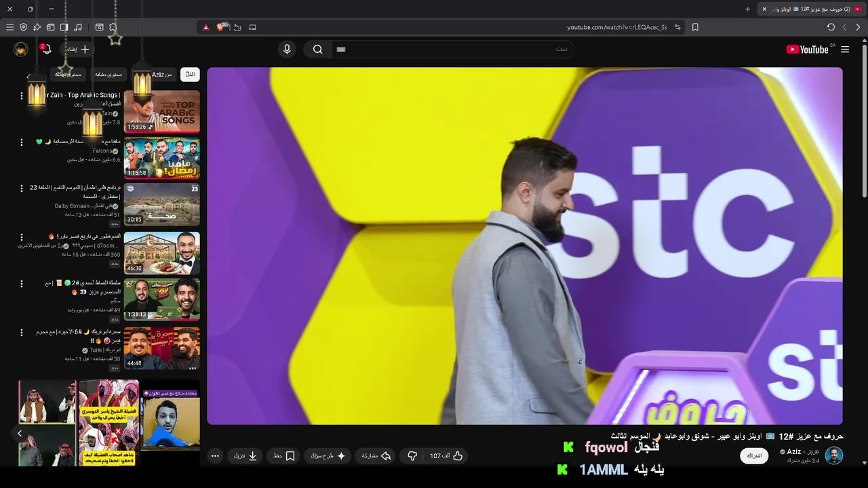Open options for Top Arabic Songs video
The width and height of the screenshot is (868, 488).
(21, 96)
